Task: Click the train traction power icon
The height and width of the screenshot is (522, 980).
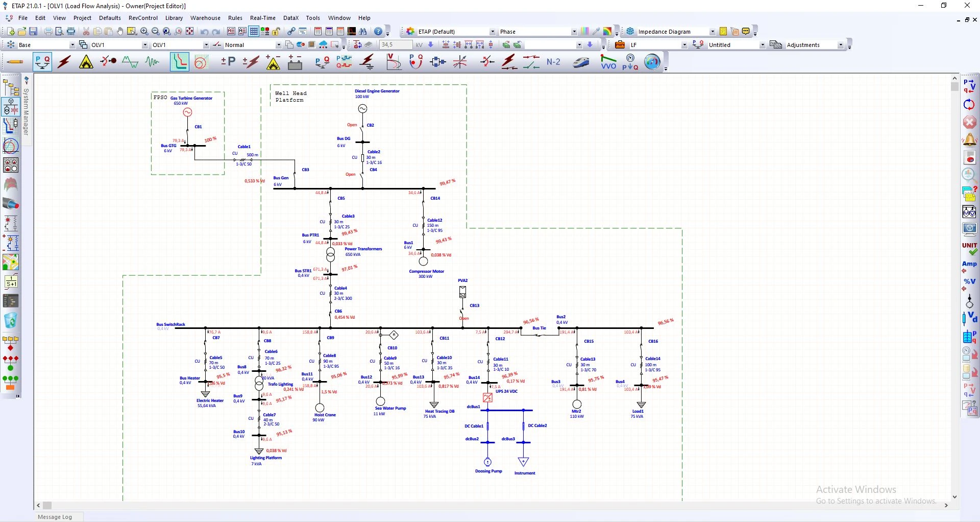Action: [x=581, y=62]
